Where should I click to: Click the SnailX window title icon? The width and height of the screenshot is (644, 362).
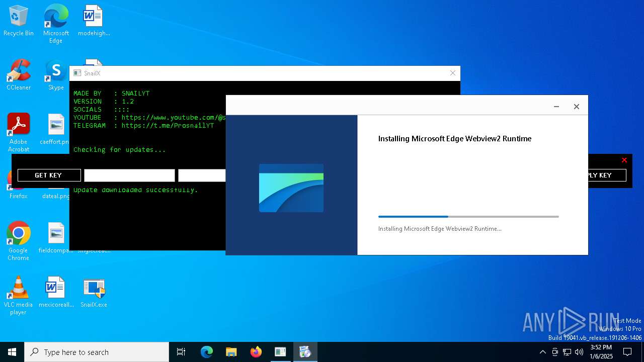click(x=77, y=73)
